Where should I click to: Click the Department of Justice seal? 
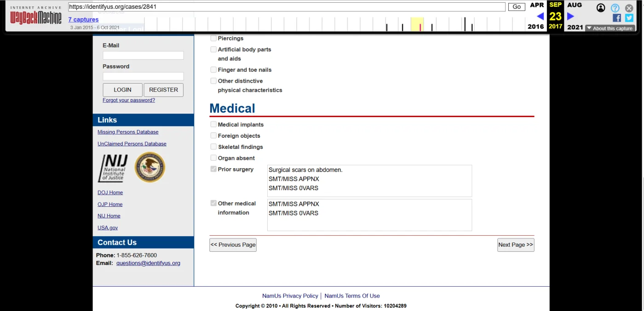pyautogui.click(x=149, y=167)
